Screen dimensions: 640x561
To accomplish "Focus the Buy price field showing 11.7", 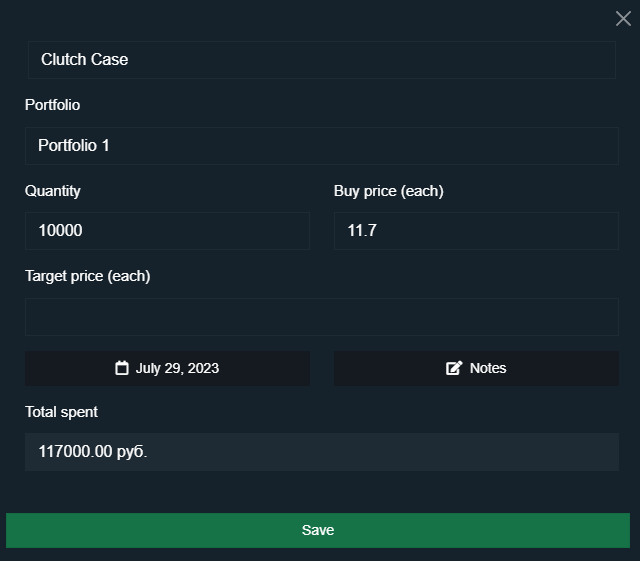I will (476, 231).
